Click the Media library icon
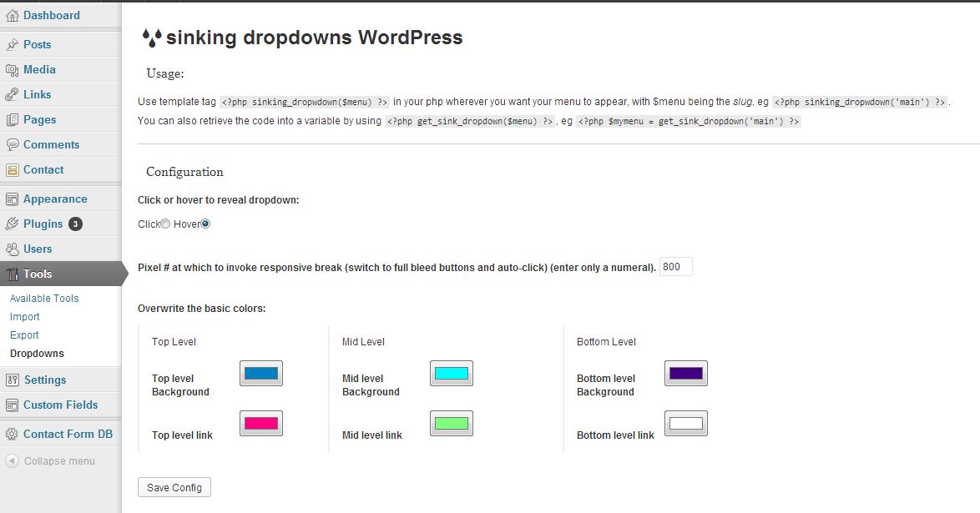Screen dimensions: 980x513 pos(12,70)
